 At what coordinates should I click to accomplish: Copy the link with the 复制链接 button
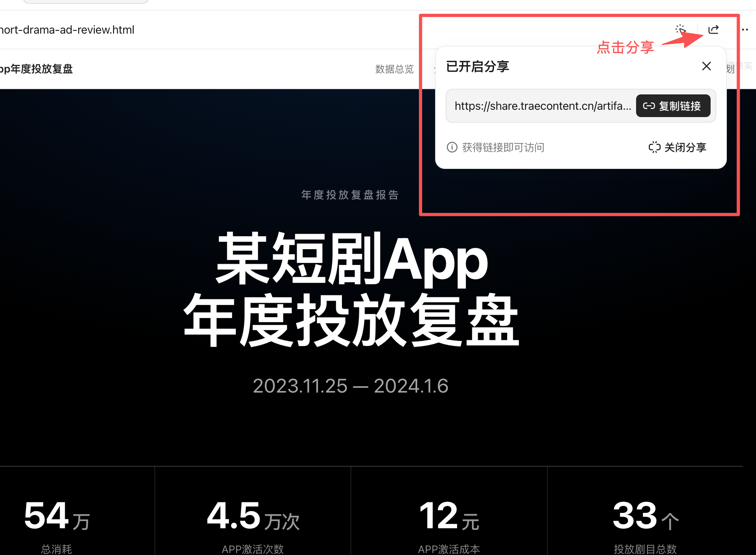click(x=673, y=106)
